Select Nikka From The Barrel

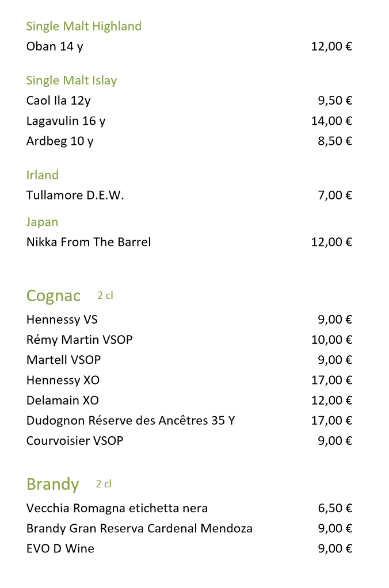point(89,242)
